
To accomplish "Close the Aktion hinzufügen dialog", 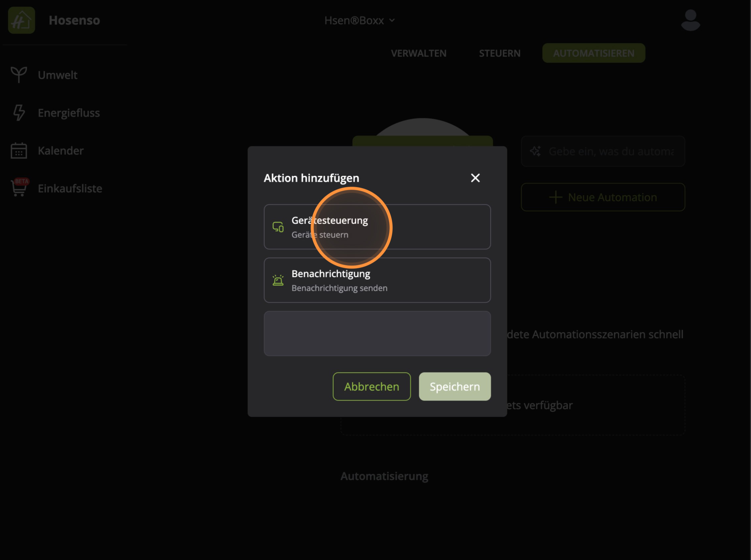I will pyautogui.click(x=475, y=178).
